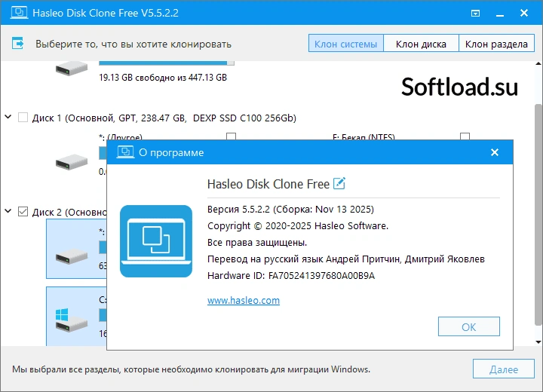Click the clone source icon beside instruction text
Image resolution: width=543 pixels, height=392 pixels.
(17, 43)
